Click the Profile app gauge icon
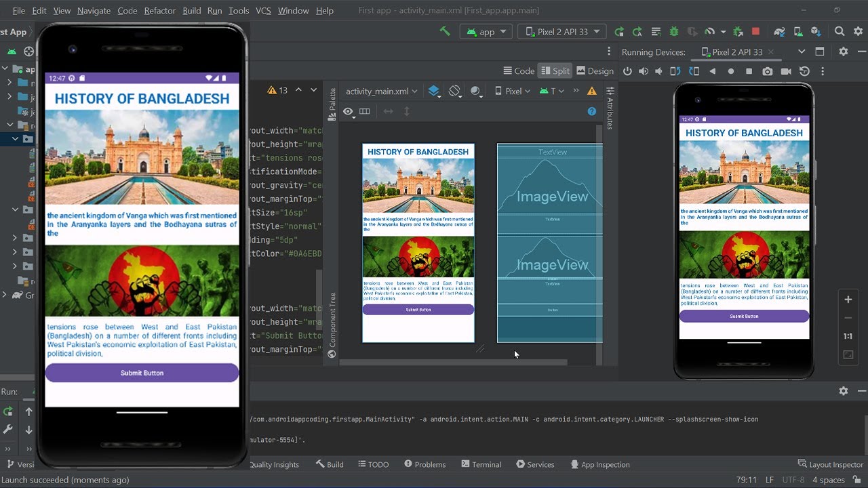 click(x=709, y=32)
